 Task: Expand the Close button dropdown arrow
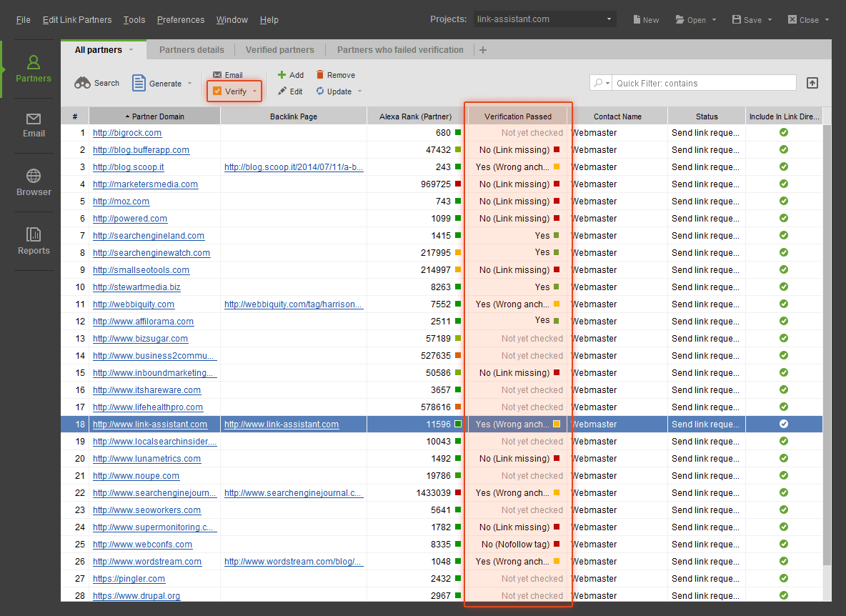[827, 20]
